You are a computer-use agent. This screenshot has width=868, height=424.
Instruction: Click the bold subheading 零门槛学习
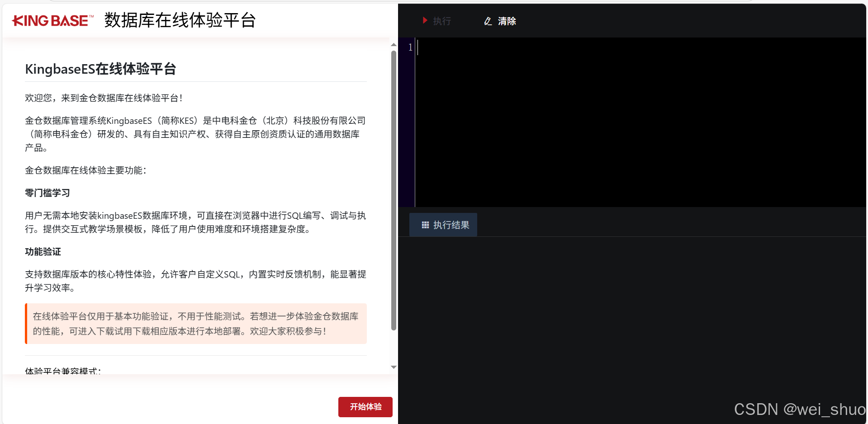tap(47, 193)
